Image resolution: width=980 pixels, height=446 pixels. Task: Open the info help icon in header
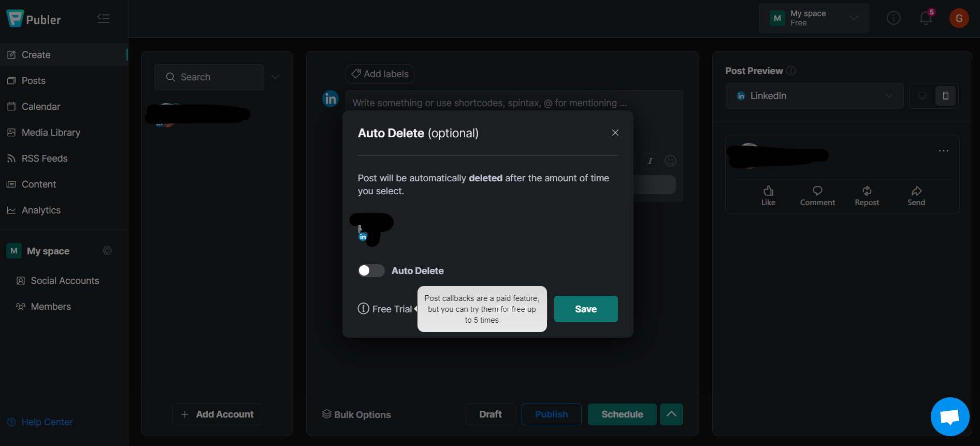[893, 18]
